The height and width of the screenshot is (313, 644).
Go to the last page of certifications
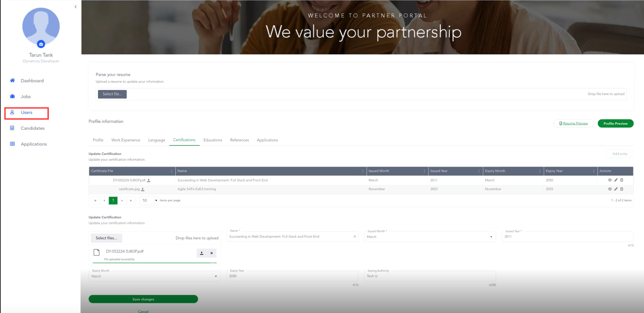131,200
